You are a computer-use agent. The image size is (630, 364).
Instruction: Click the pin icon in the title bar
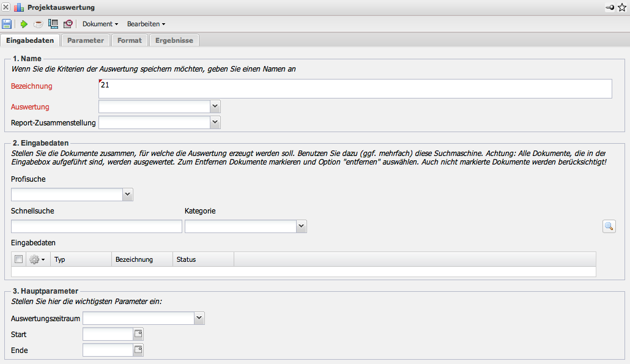click(x=610, y=7)
